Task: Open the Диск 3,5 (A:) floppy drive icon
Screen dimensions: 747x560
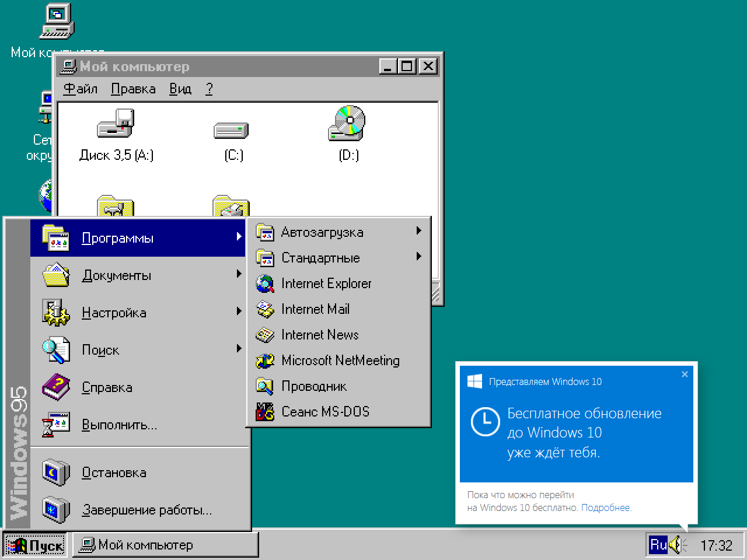Action: (116, 123)
